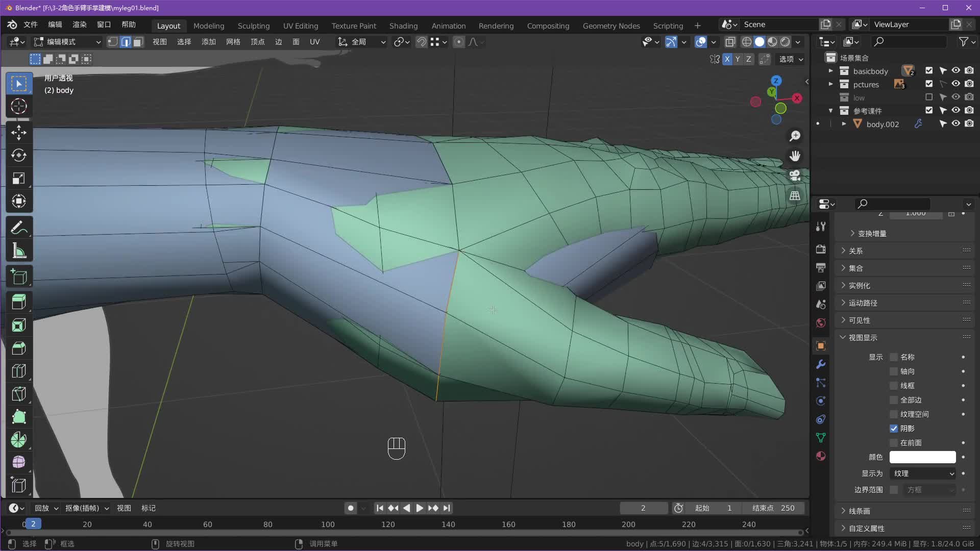Select the Rotate tool

(x=19, y=155)
